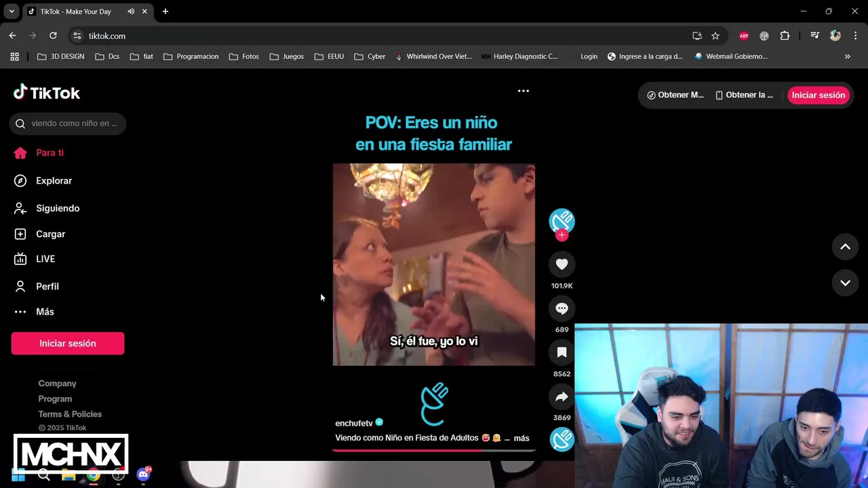Open the Whirlwind Over Viet... bookmark
Screen dimensions: 868x488
point(433,56)
